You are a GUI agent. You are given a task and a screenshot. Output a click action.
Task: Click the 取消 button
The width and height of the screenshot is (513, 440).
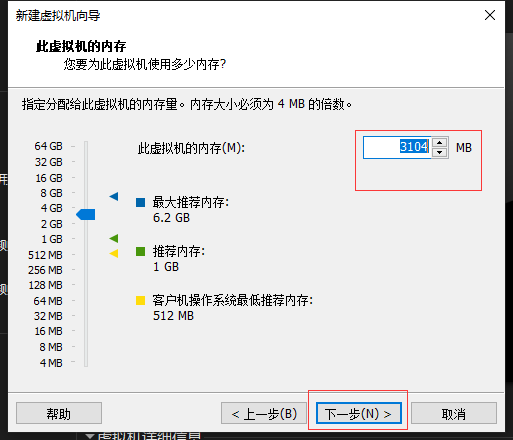[454, 413]
